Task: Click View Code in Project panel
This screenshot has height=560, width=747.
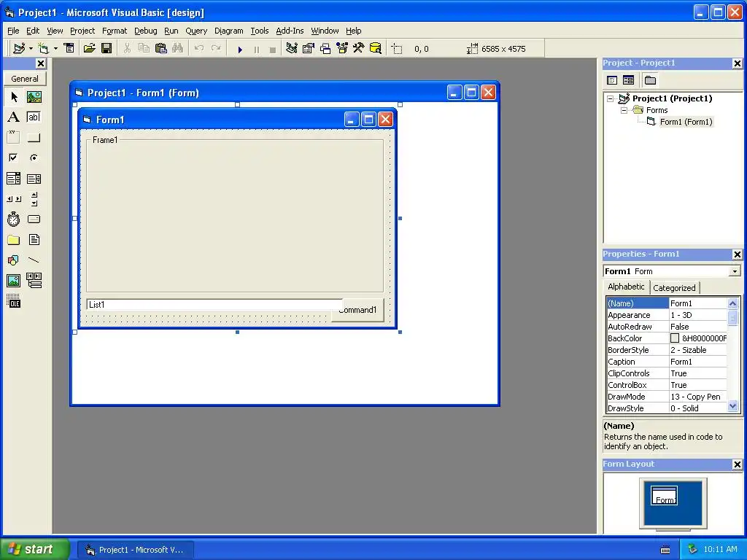Action: [x=612, y=80]
